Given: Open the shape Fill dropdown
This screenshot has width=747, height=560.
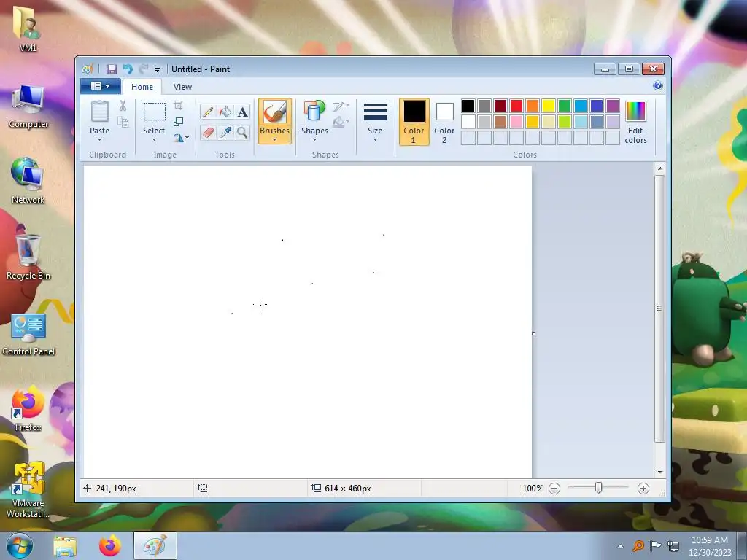Looking at the screenshot, I should 341,122.
